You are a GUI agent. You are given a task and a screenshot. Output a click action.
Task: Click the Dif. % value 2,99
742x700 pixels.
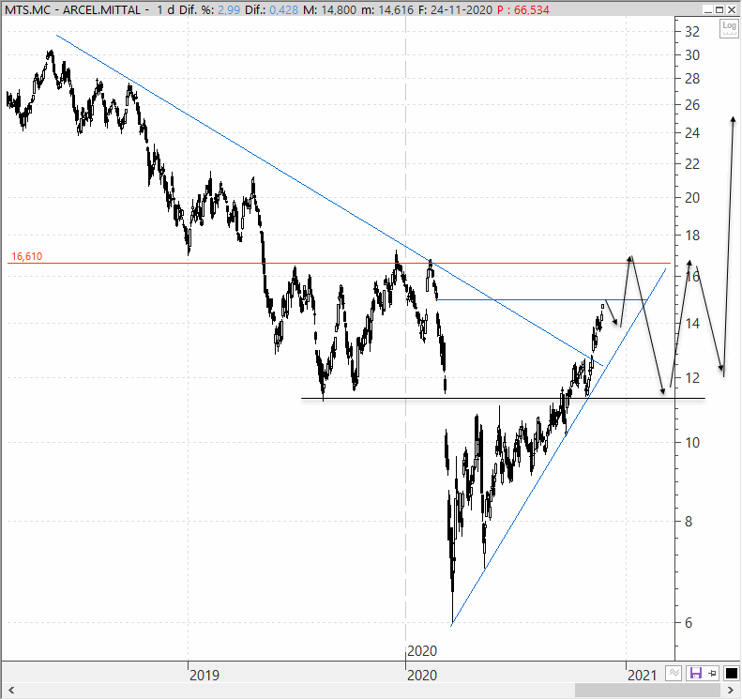point(229,10)
